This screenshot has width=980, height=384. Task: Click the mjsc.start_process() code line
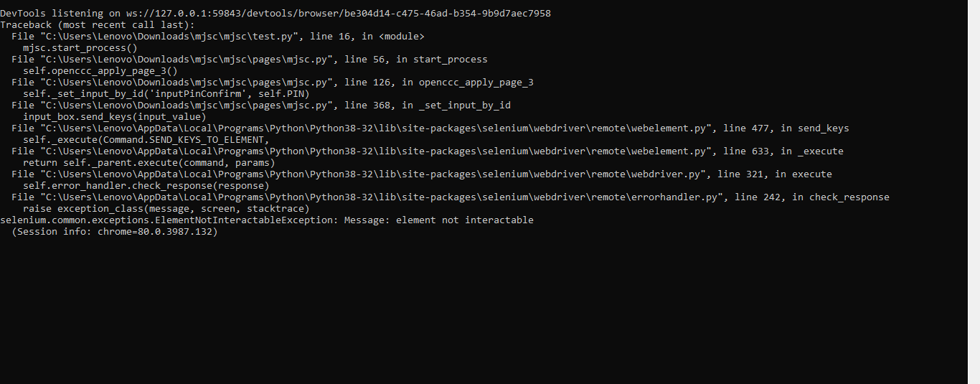[80, 48]
